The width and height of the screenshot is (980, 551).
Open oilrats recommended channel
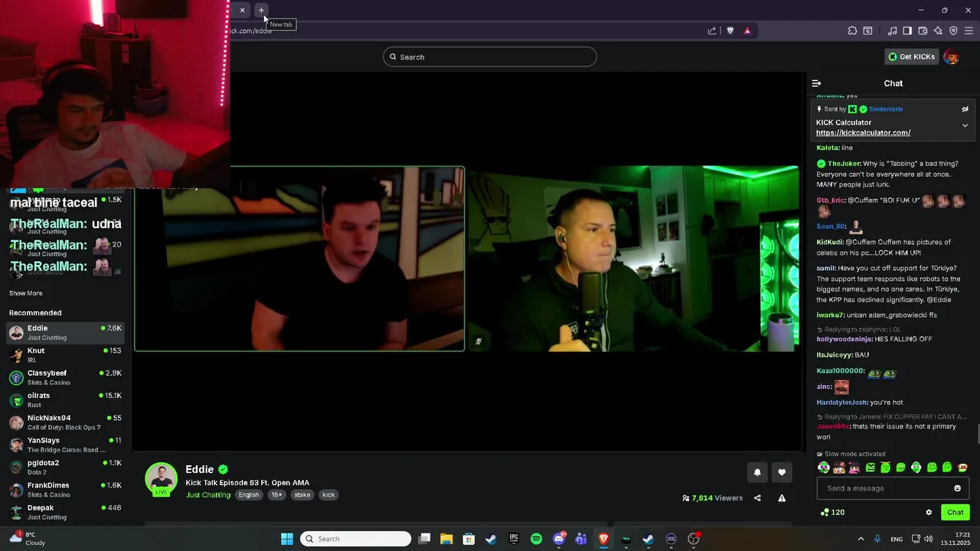(66, 400)
